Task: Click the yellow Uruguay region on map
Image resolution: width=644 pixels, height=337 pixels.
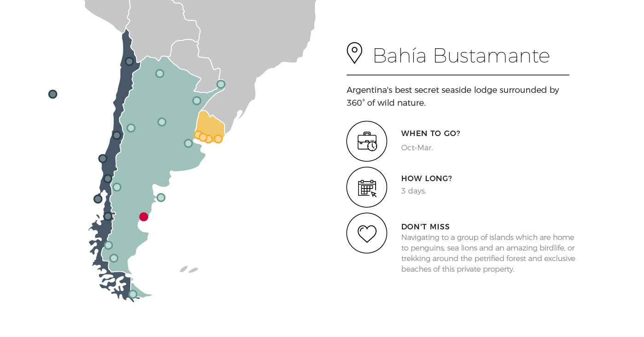Action: 210,123
